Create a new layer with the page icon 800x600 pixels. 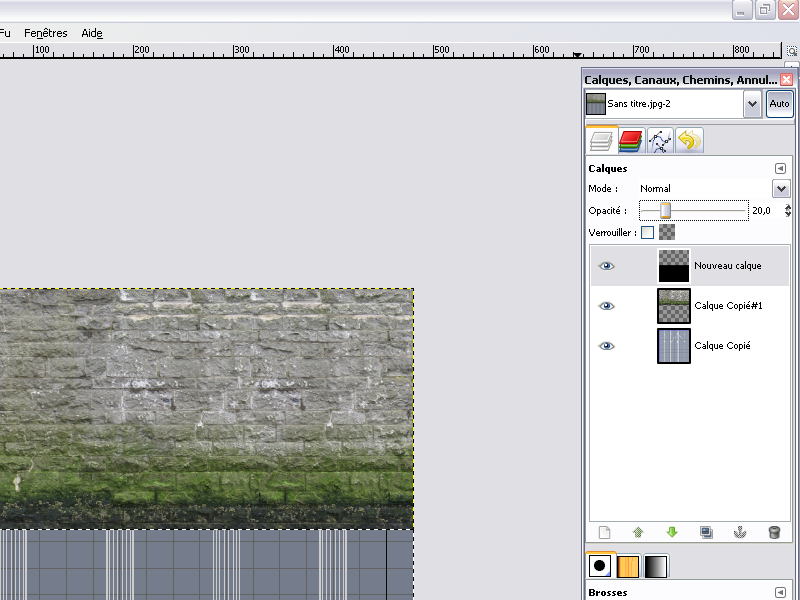(604, 533)
